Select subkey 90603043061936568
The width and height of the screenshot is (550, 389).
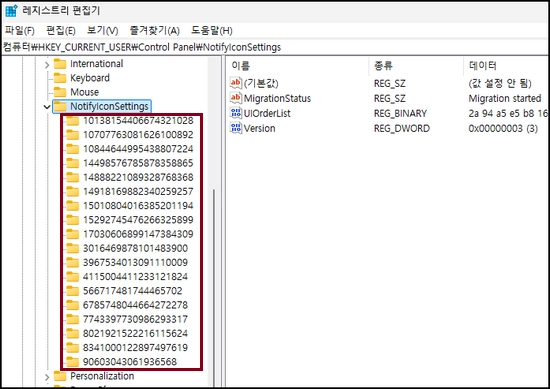coord(130,362)
